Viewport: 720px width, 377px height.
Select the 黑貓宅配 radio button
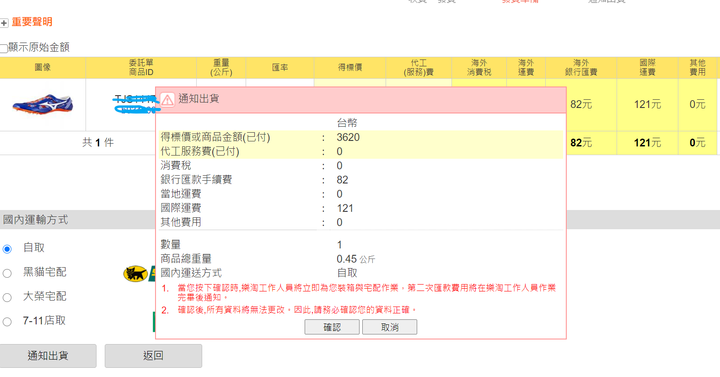(7, 273)
